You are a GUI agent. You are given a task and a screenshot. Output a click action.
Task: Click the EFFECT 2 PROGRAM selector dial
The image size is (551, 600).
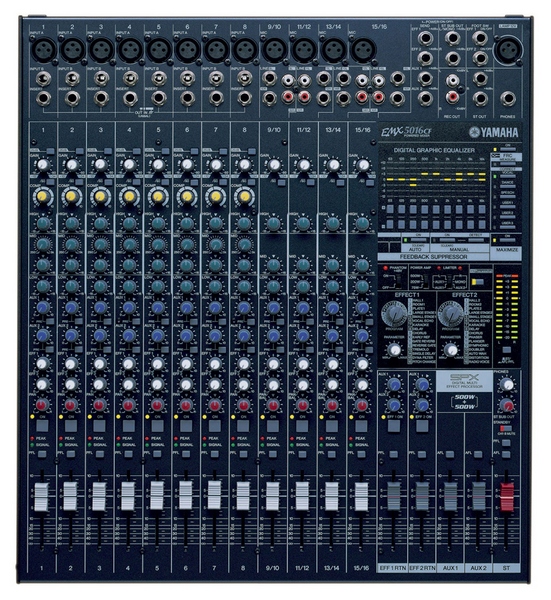coord(452,313)
